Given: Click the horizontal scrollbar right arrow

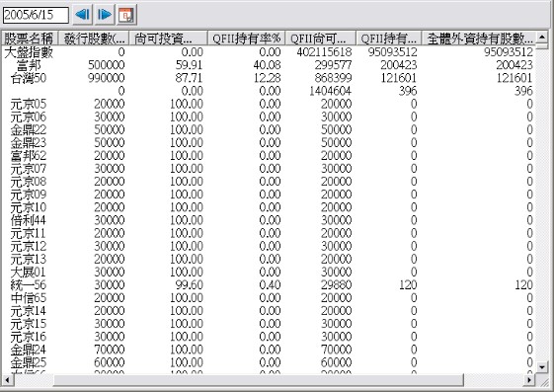Looking at the screenshot, I should (x=529, y=380).
